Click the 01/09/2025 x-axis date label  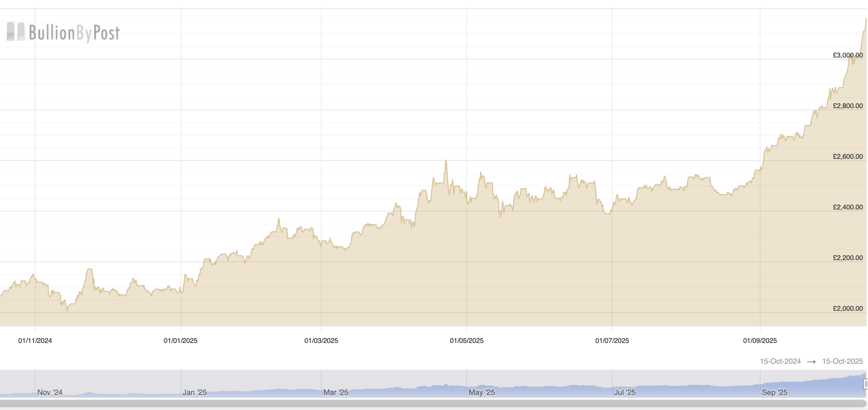[x=760, y=341]
